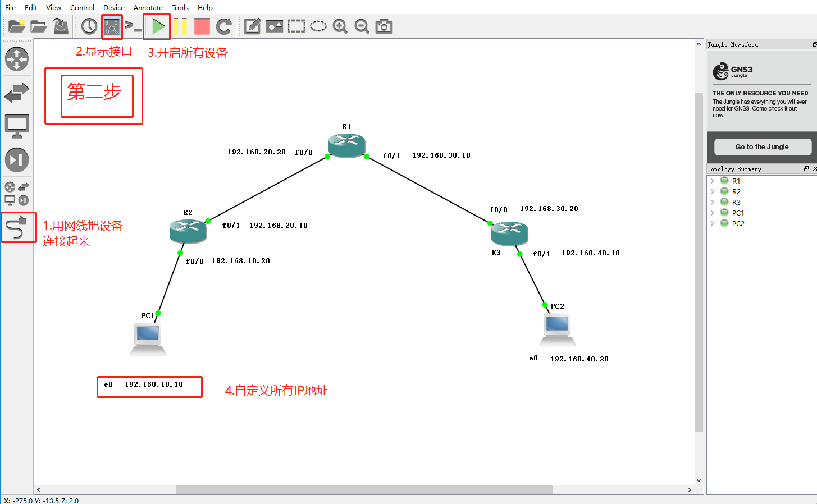The width and height of the screenshot is (817, 504).
Task: Suspend all devices with the pause button
Action: click(180, 26)
